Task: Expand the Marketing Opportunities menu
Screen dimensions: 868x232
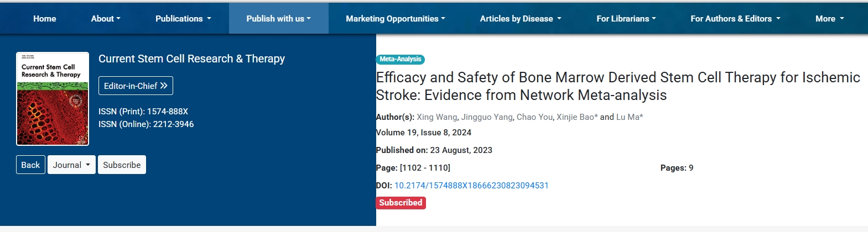Action: [x=395, y=19]
